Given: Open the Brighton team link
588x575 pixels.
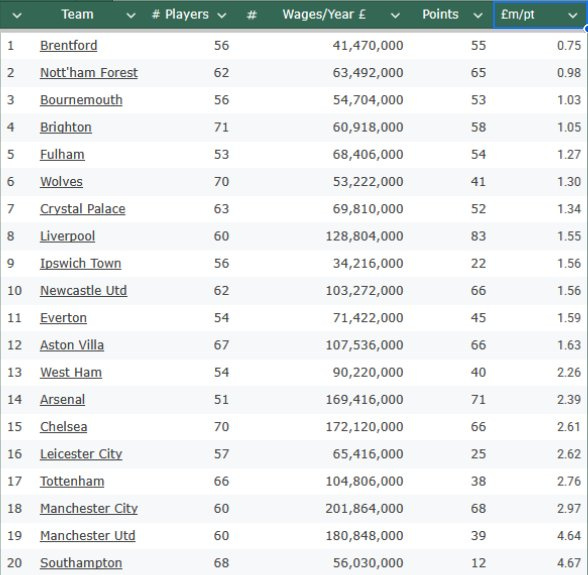Looking at the screenshot, I should [66, 128].
